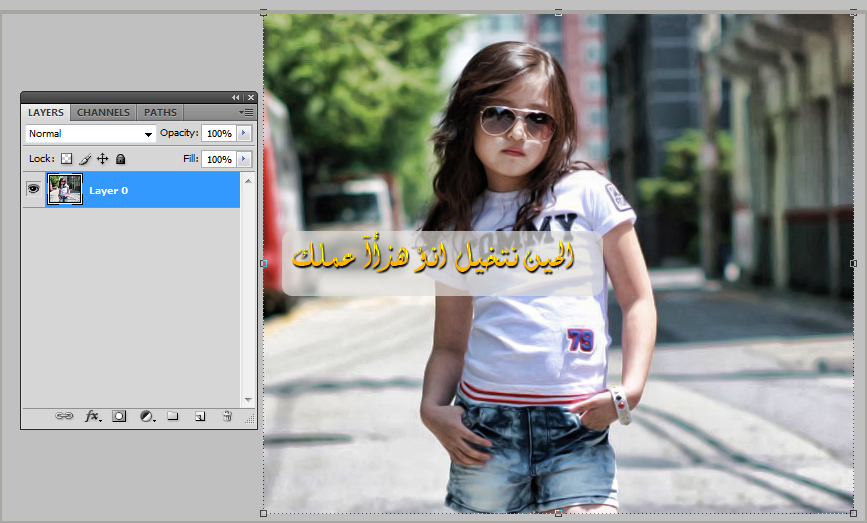This screenshot has width=867, height=523.
Task: Toggle lock position
Action: point(102,159)
